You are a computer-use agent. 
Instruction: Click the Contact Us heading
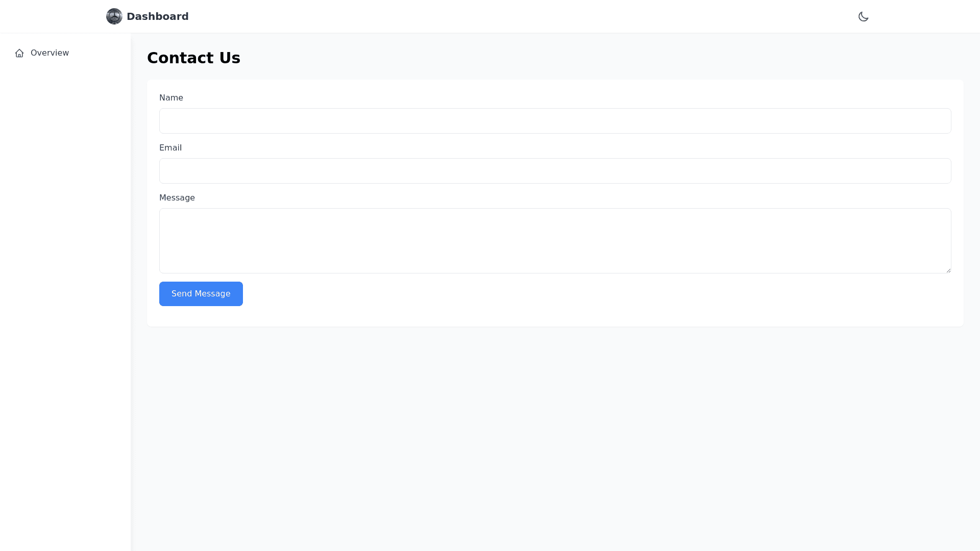pyautogui.click(x=193, y=58)
